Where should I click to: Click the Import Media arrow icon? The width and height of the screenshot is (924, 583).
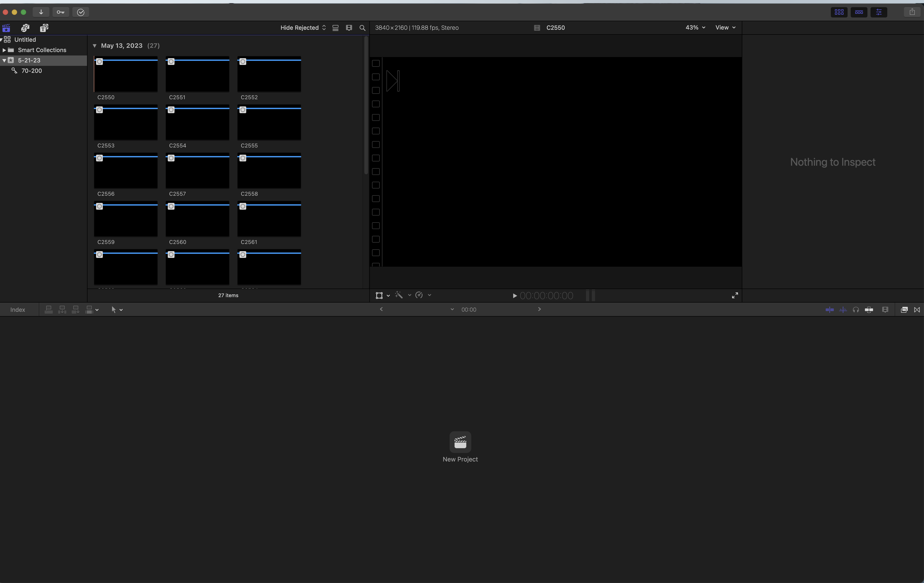(41, 12)
